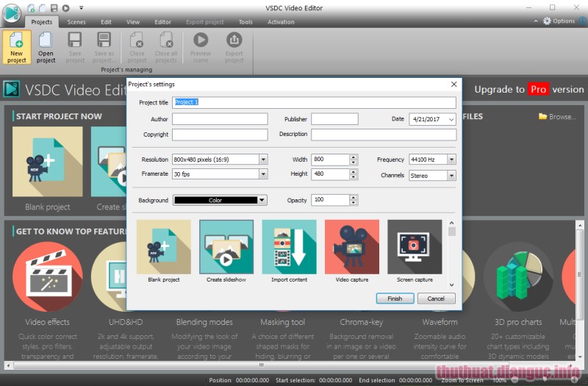Click the Opacity value field

pyautogui.click(x=330, y=200)
